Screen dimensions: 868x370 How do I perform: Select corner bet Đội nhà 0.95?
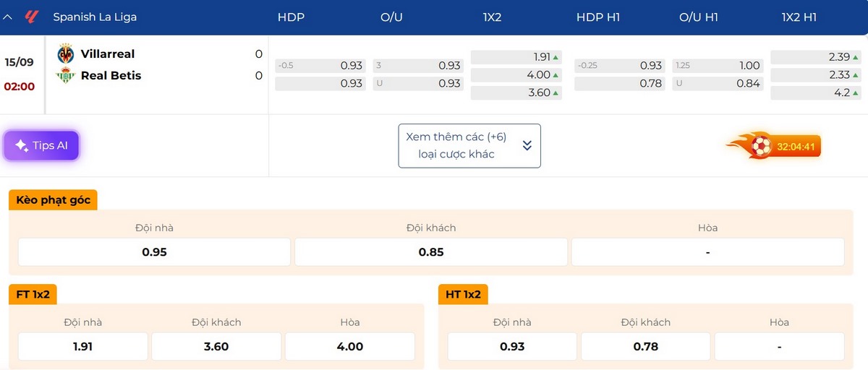point(154,252)
